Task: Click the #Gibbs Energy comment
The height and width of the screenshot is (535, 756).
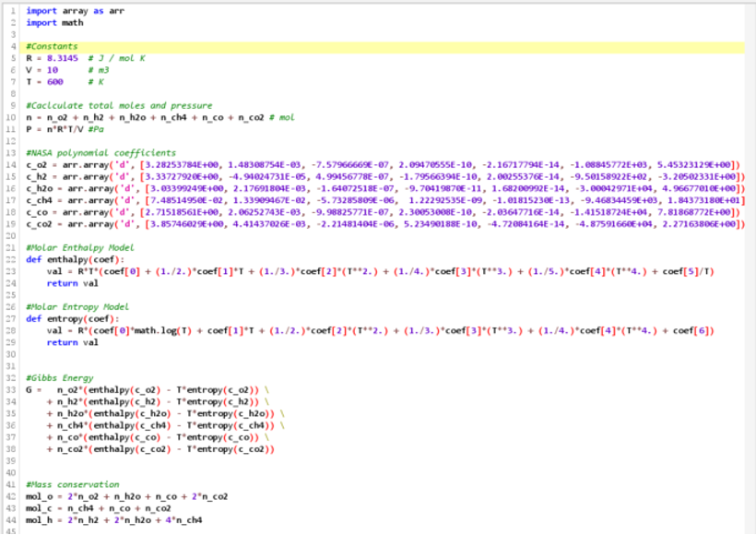Action: click(58, 377)
